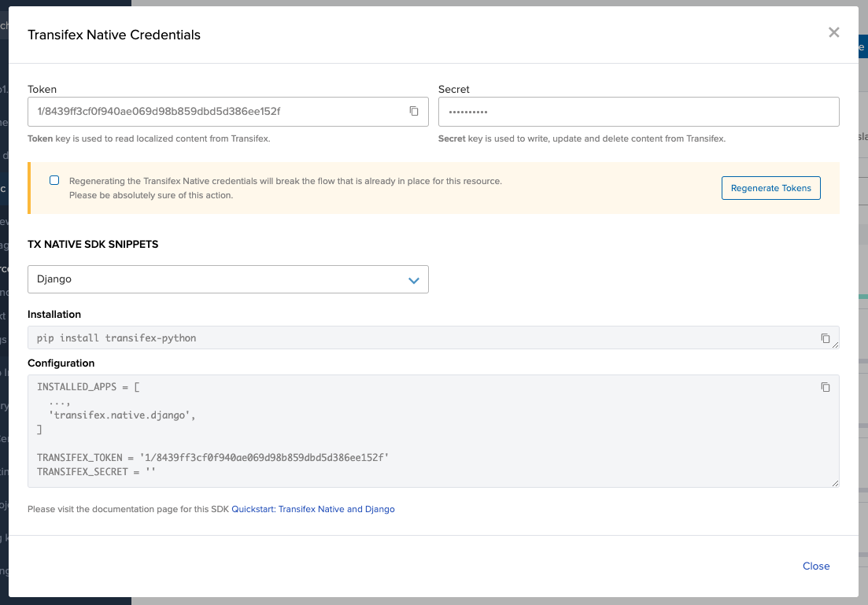This screenshot has width=868, height=605.
Task: Click the Close button at dialog bottom
Action: tap(816, 566)
